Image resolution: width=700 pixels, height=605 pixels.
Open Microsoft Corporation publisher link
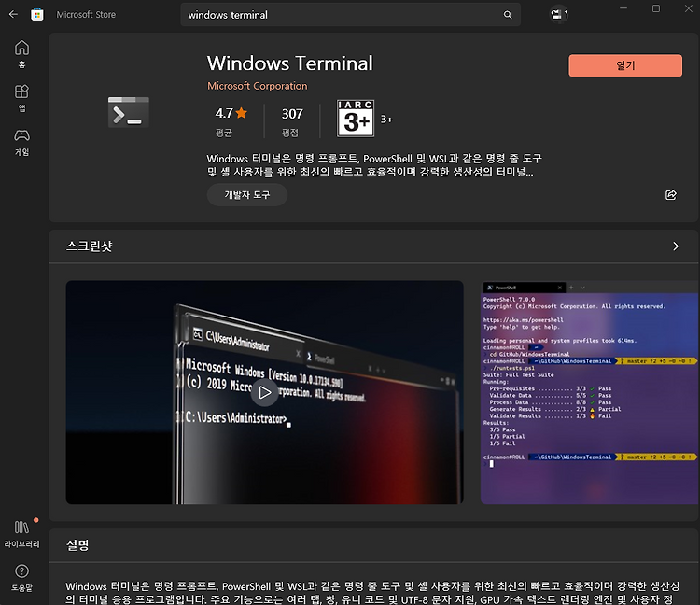coord(258,86)
